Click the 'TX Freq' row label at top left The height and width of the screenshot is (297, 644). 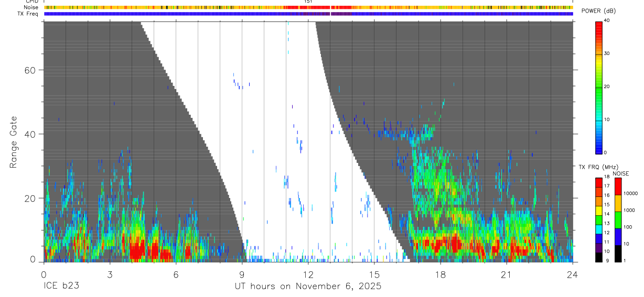29,14
